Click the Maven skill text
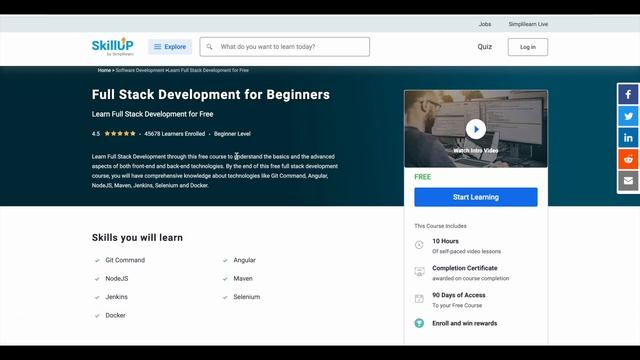This screenshot has width=640, height=360. (x=243, y=278)
